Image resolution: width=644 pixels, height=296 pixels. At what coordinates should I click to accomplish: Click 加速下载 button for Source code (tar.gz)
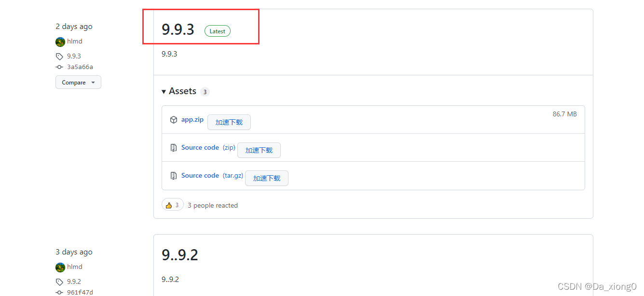pyautogui.click(x=267, y=178)
